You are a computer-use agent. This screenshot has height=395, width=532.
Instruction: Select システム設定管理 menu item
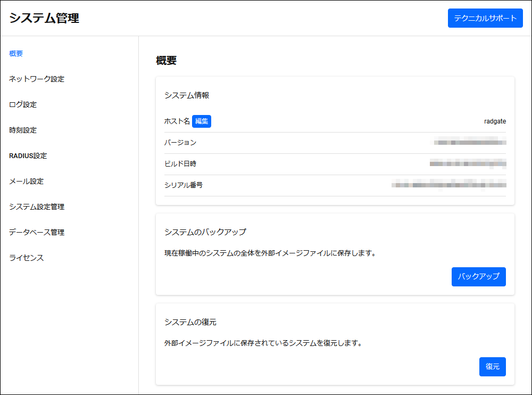[x=37, y=207]
